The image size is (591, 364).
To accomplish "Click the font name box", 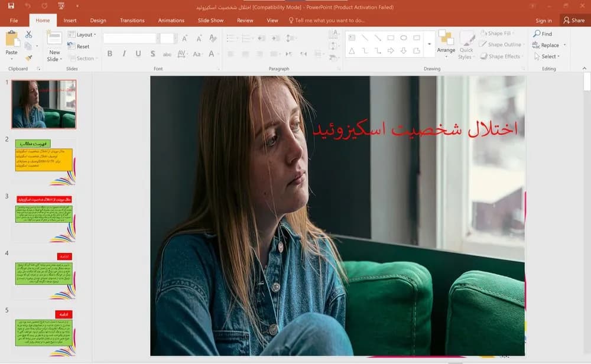I will point(129,38).
